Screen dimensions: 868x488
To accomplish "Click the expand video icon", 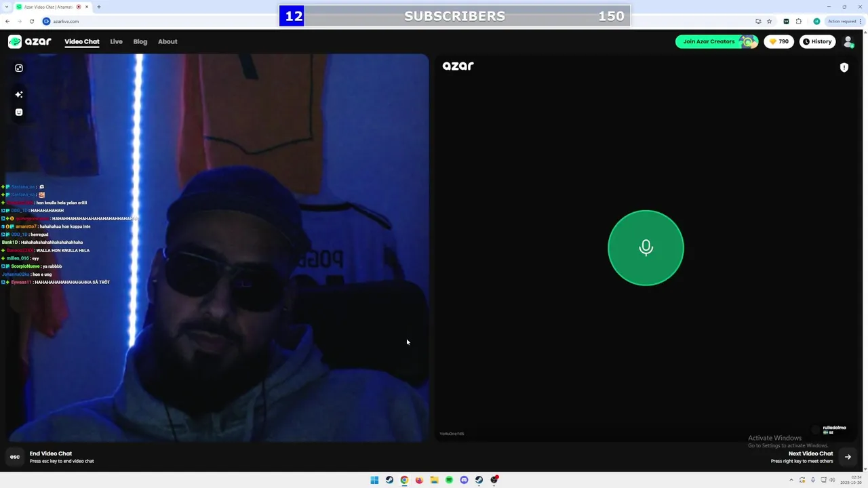I will pyautogui.click(x=19, y=68).
